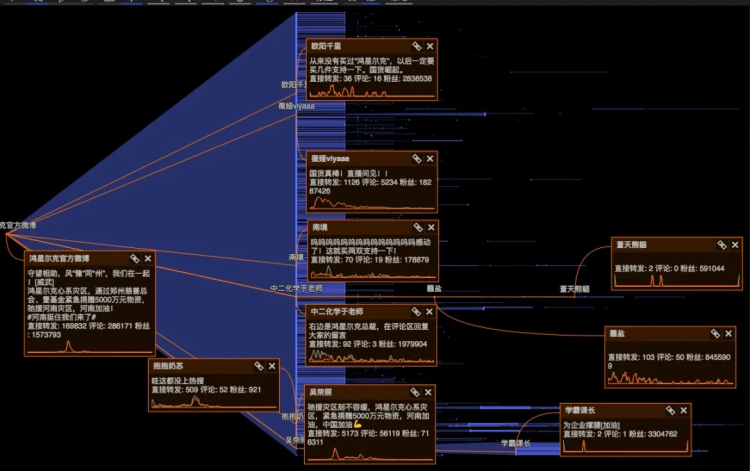Pin the 董天熊猫 info card
The width and height of the screenshot is (750, 471).
click(722, 244)
